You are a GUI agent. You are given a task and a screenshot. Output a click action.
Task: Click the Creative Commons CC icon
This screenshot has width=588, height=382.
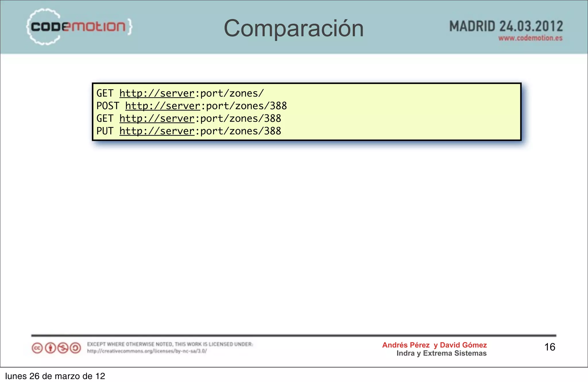pos(37,348)
